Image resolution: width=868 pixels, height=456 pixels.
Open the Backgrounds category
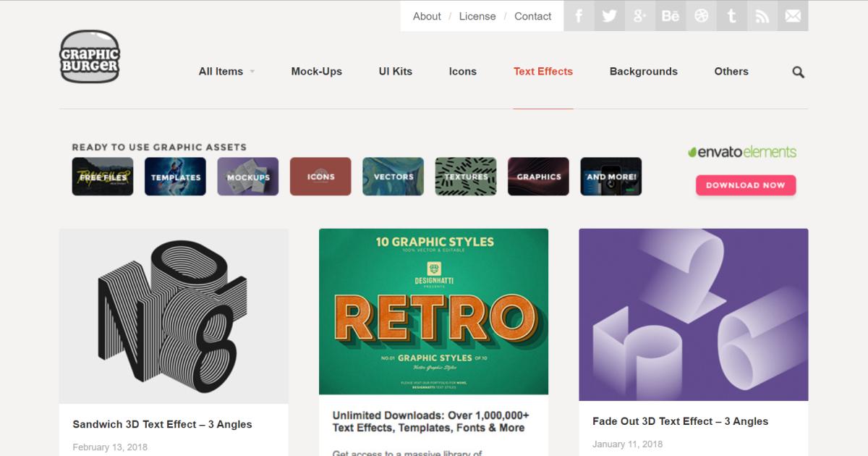click(644, 71)
